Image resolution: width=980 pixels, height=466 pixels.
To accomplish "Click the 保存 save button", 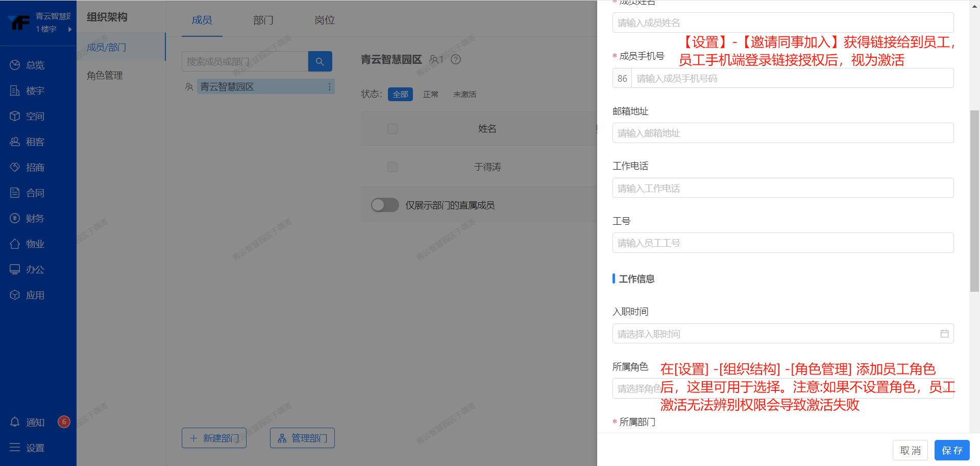I will [951, 450].
